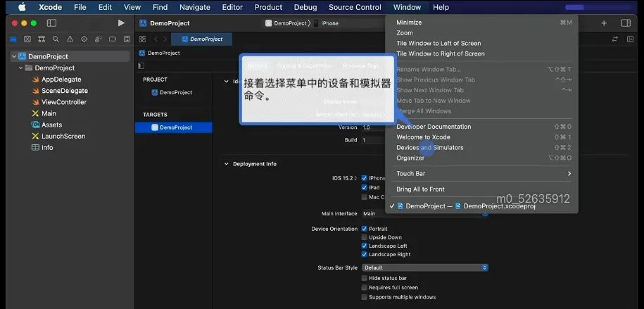The width and height of the screenshot is (644, 309).
Task: Toggle the iPad device checkbox
Action: click(x=364, y=187)
